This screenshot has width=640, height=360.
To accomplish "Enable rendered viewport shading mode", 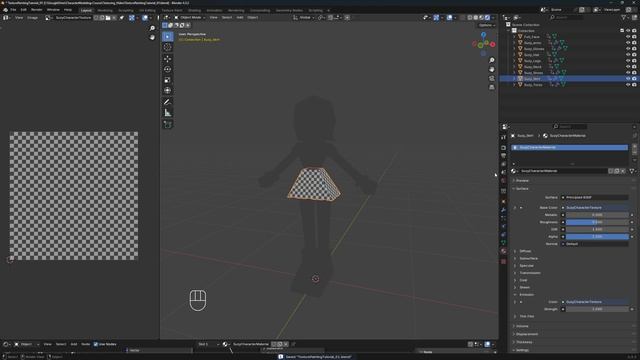I will 487,18.
